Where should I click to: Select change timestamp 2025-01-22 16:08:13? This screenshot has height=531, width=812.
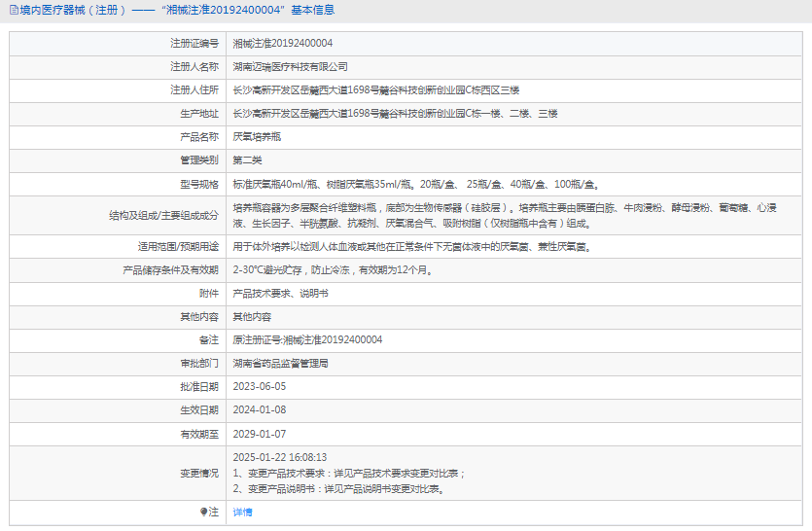(x=280, y=457)
